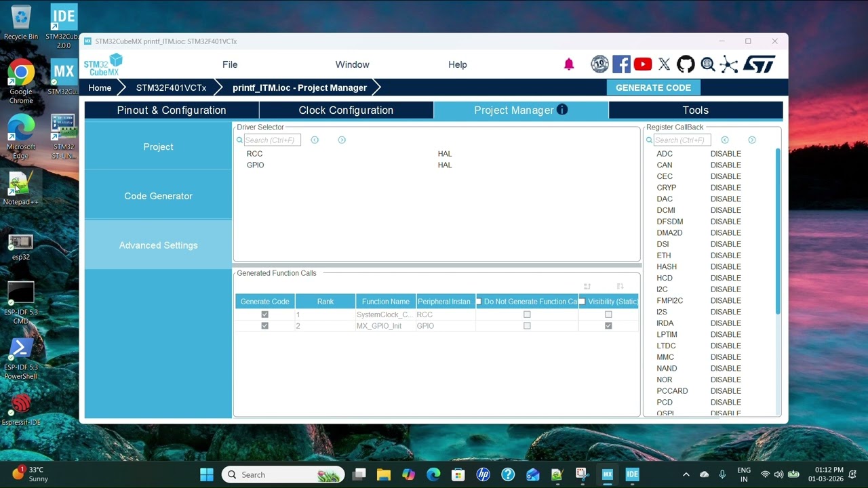The width and height of the screenshot is (868, 488).
Task: Open the Facebook icon in STM32CubeMX
Action: click(621, 64)
